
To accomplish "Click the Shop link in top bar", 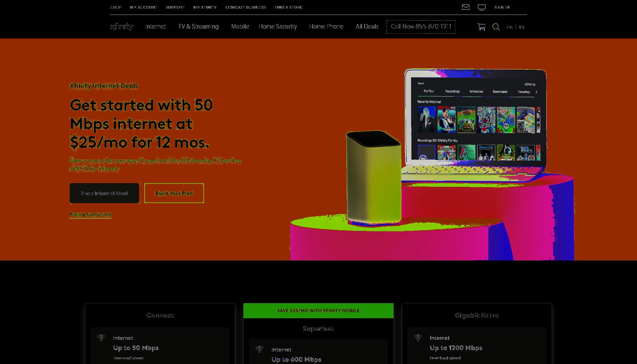I will click(x=116, y=7).
